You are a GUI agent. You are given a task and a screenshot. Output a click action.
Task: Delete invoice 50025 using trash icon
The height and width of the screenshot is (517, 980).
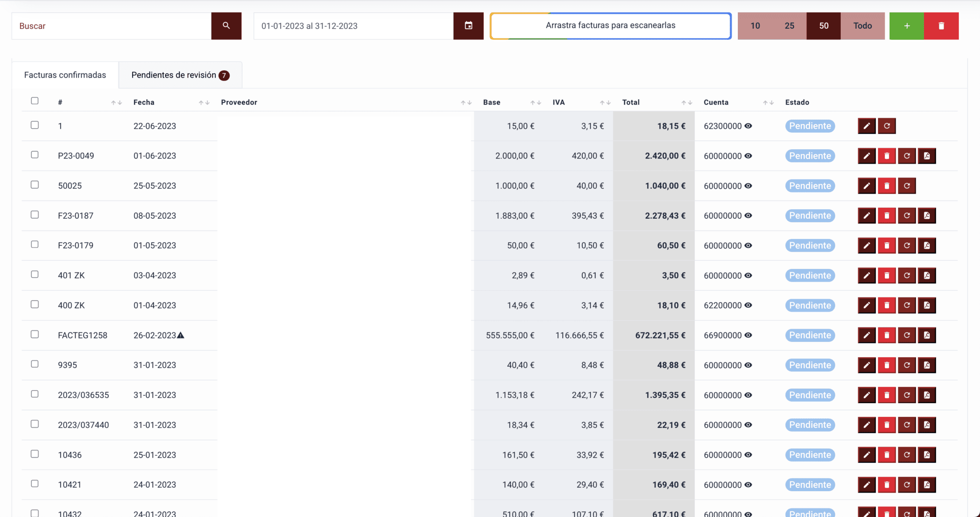coord(886,186)
